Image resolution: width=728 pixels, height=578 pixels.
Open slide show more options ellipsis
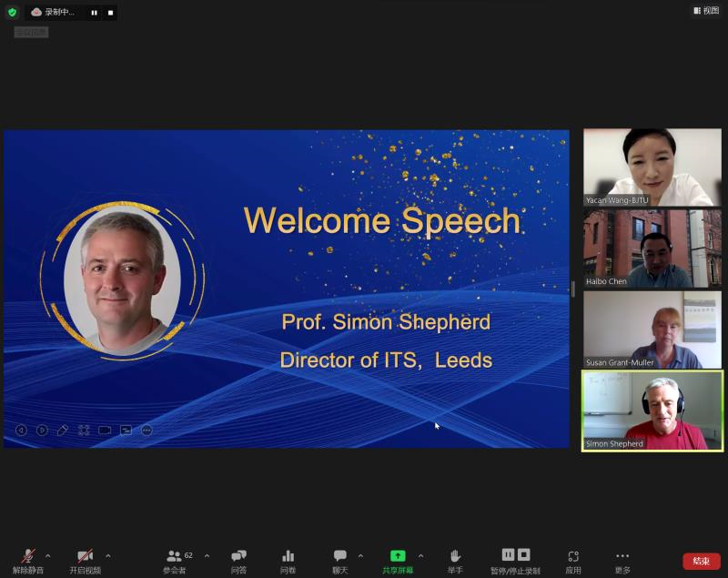pos(147,431)
